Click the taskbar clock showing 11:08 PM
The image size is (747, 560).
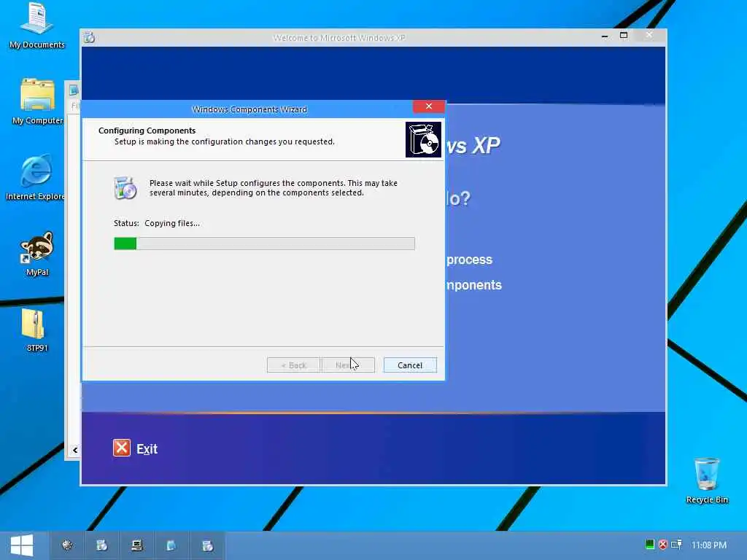[x=709, y=545]
